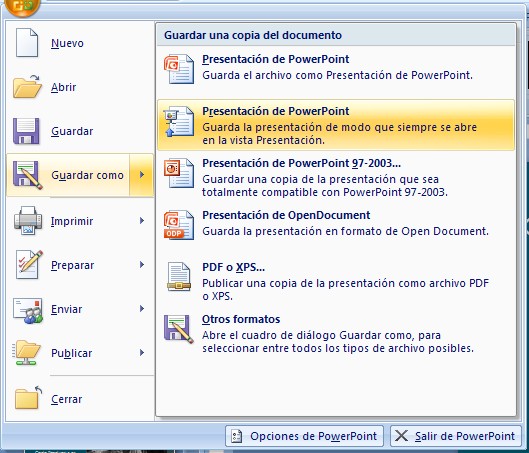
Task: Click the open folder Abrir icon
Action: 27,87
